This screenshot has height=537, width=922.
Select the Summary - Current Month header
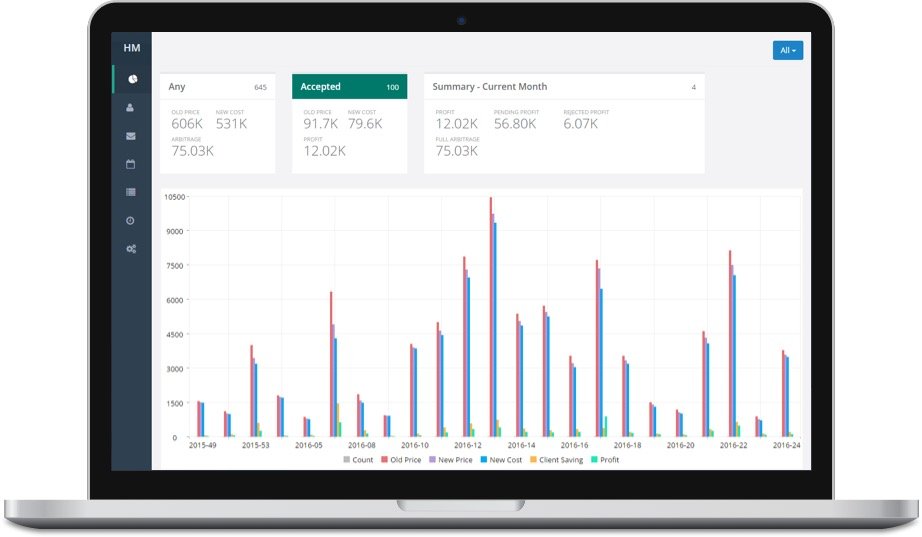click(x=564, y=86)
